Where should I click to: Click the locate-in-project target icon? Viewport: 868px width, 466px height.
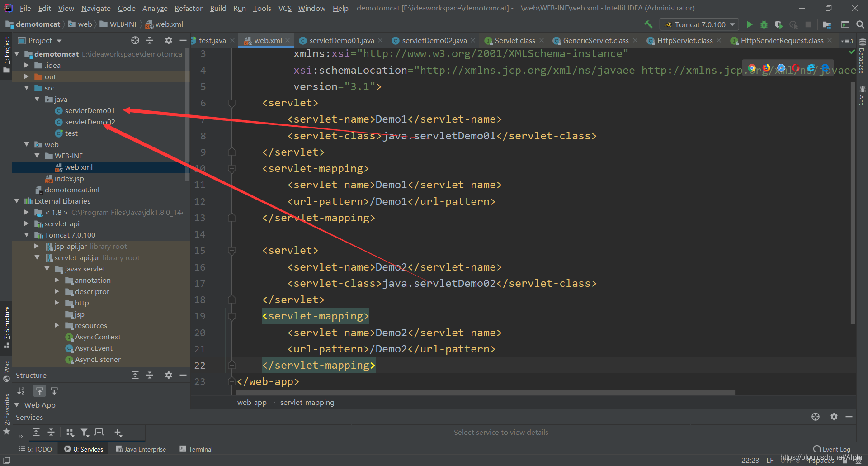point(135,40)
